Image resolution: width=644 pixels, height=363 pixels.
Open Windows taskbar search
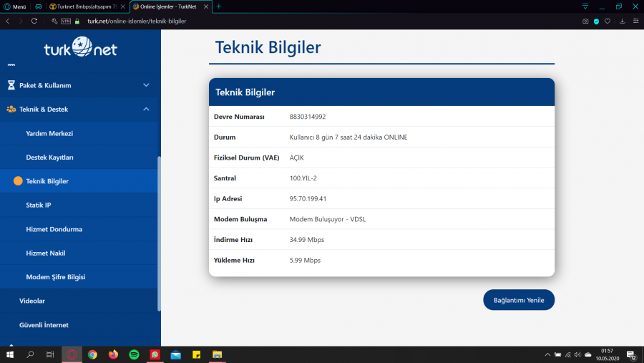point(30,354)
